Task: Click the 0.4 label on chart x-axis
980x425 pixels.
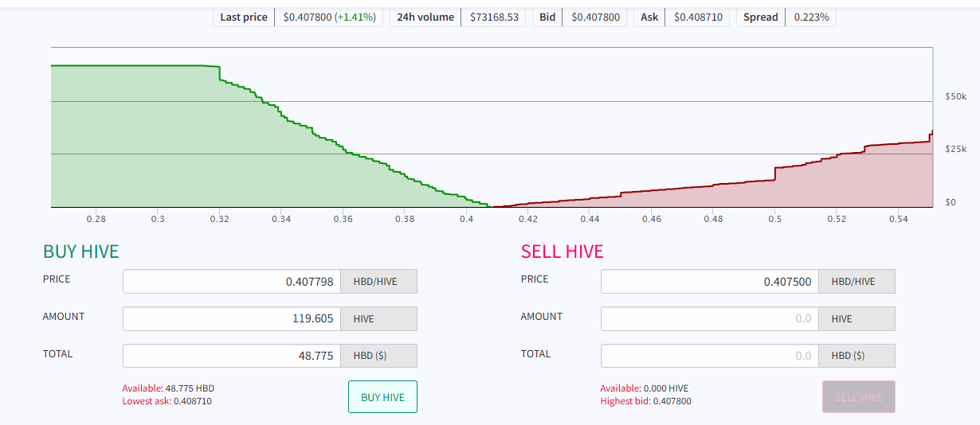Action: point(466,218)
